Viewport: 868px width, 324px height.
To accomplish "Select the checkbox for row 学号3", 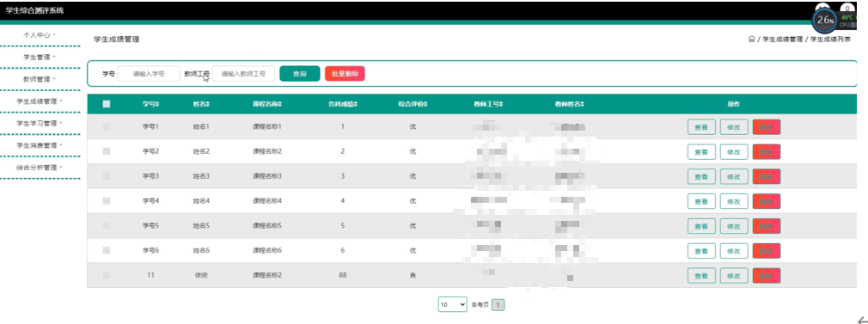I will (x=107, y=176).
